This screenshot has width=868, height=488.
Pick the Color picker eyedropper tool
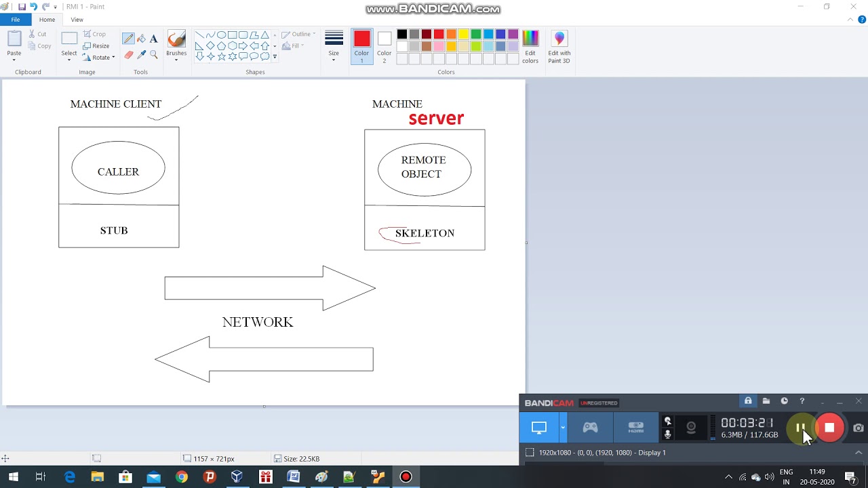(141, 55)
